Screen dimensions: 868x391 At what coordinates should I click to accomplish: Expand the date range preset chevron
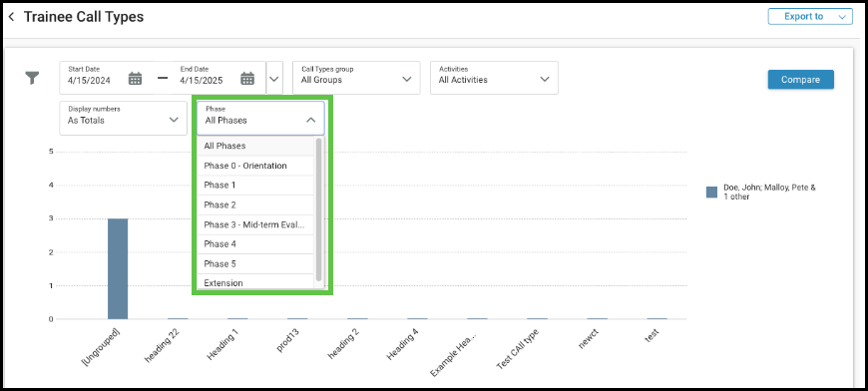(274, 78)
